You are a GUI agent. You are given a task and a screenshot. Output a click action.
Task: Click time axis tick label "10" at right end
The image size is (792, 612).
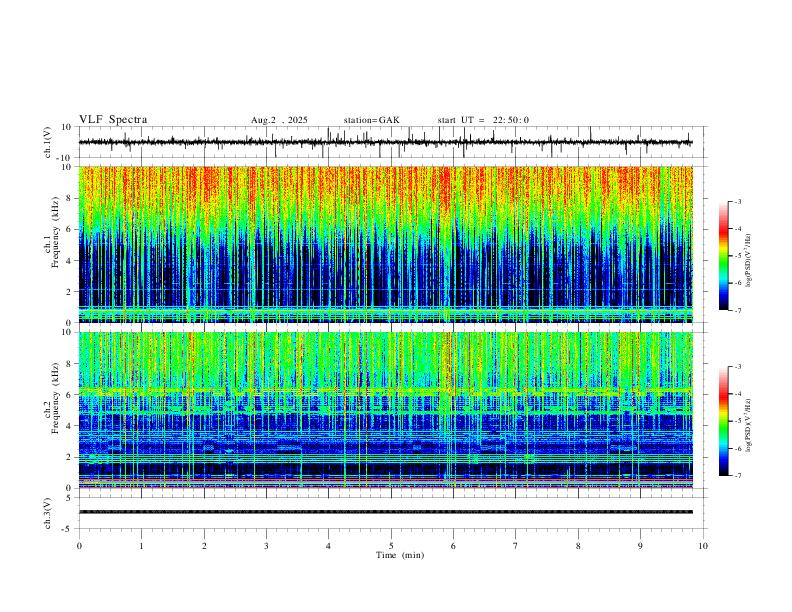703,546
